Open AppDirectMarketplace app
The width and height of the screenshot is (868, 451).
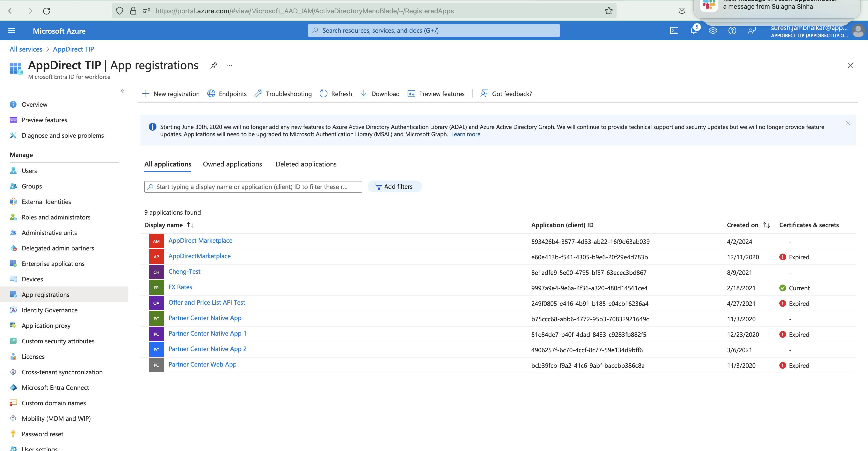[200, 256]
